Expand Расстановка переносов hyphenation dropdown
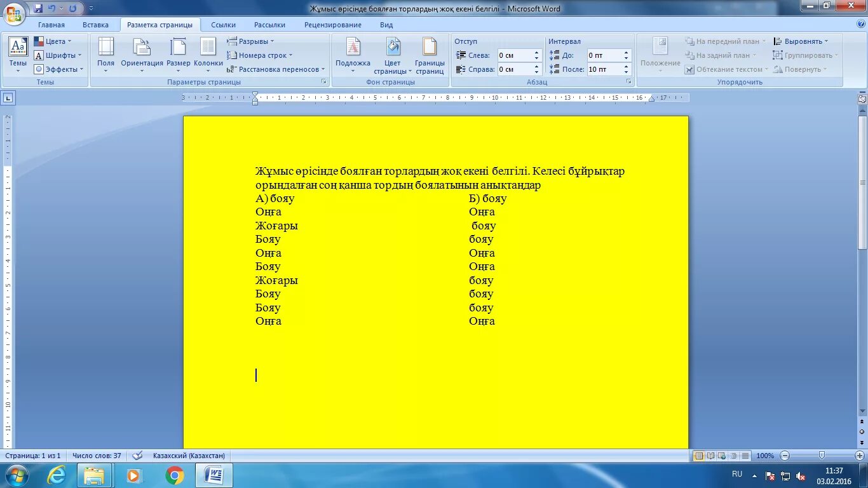The width and height of the screenshot is (868, 488). pos(276,69)
